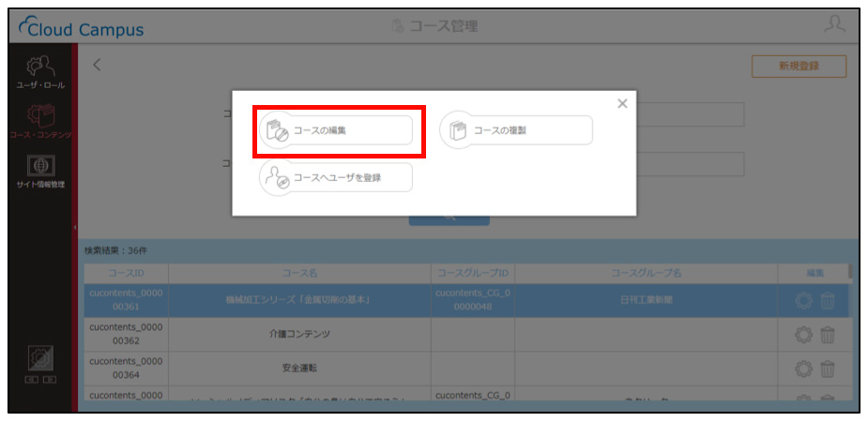Close the course options dialog
The image size is (868, 422).
[x=622, y=103]
